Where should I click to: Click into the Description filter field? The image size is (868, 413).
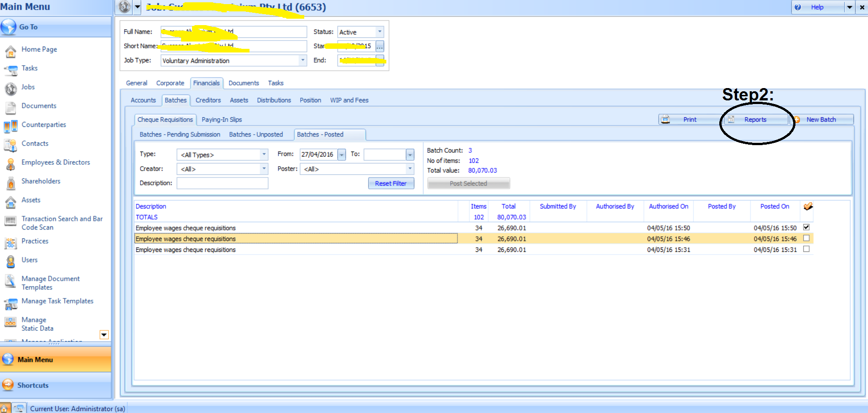[222, 183]
